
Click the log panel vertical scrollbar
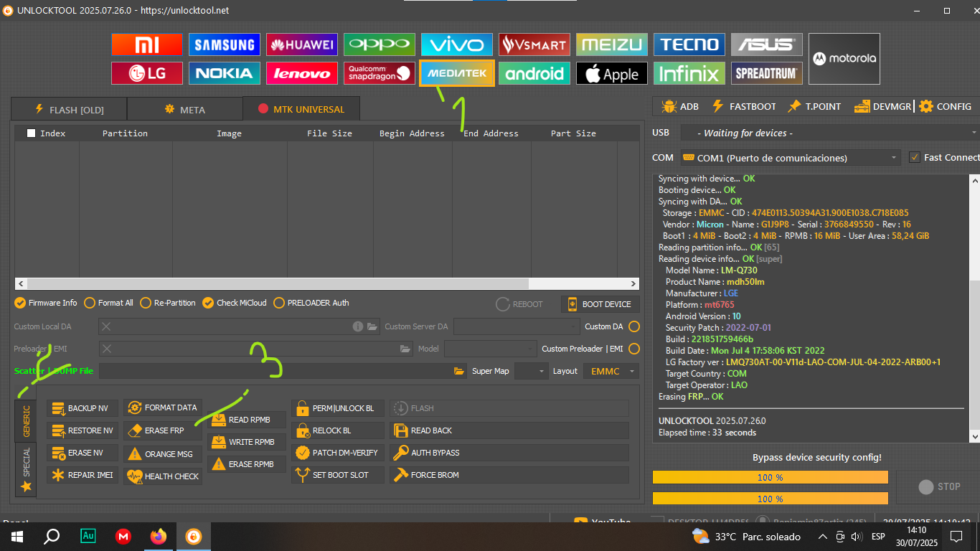click(974, 307)
